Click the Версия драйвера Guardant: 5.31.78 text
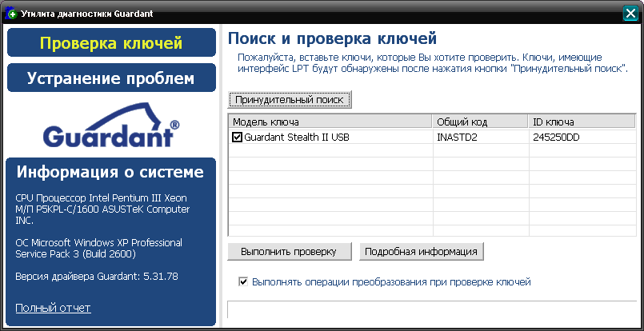Image resolution: width=644 pixels, height=331 pixels. pyautogui.click(x=97, y=277)
